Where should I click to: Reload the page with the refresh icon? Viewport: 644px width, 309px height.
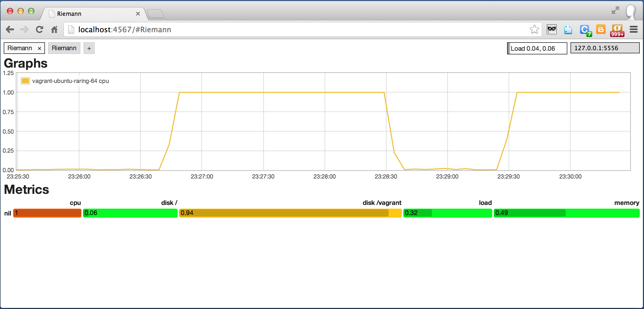tap(39, 29)
